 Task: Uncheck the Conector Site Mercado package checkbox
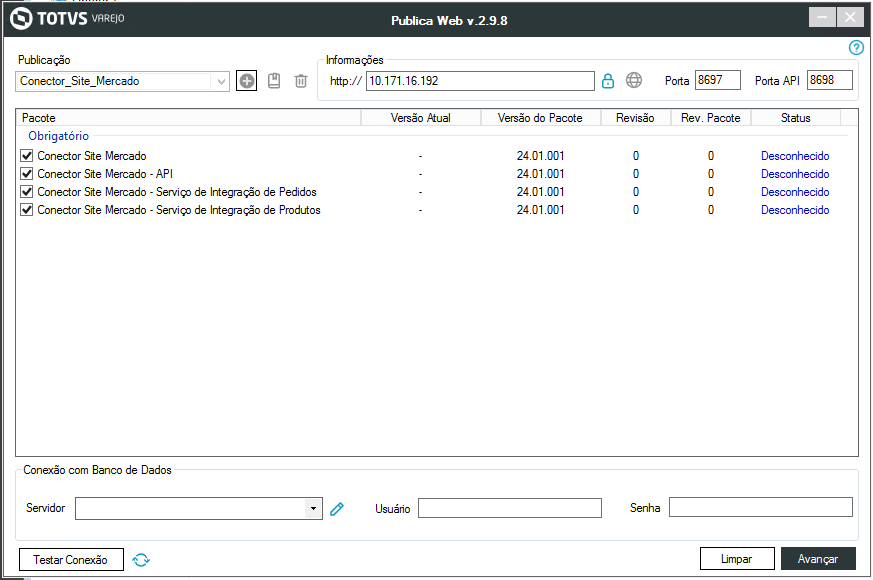[x=26, y=156]
